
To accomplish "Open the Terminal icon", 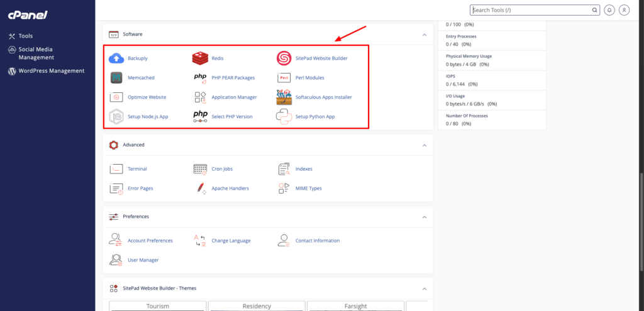I will pyautogui.click(x=116, y=168).
